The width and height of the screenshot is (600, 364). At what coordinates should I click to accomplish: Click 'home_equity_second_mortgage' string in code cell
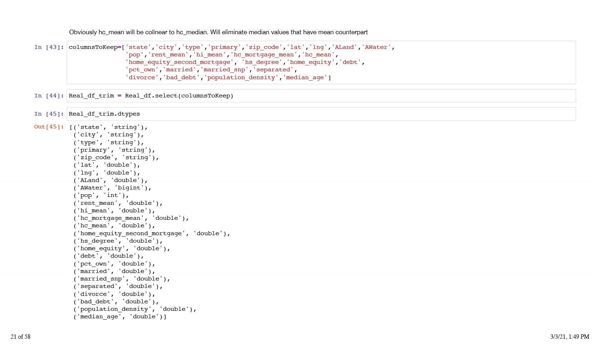tap(179, 62)
